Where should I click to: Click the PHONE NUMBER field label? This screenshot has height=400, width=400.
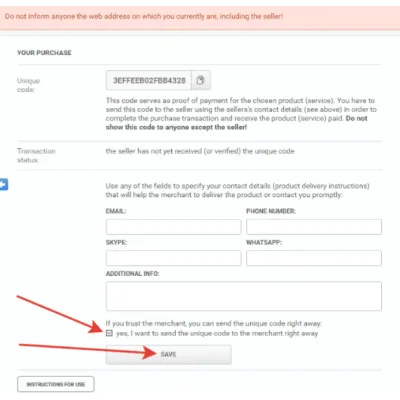coord(271,211)
